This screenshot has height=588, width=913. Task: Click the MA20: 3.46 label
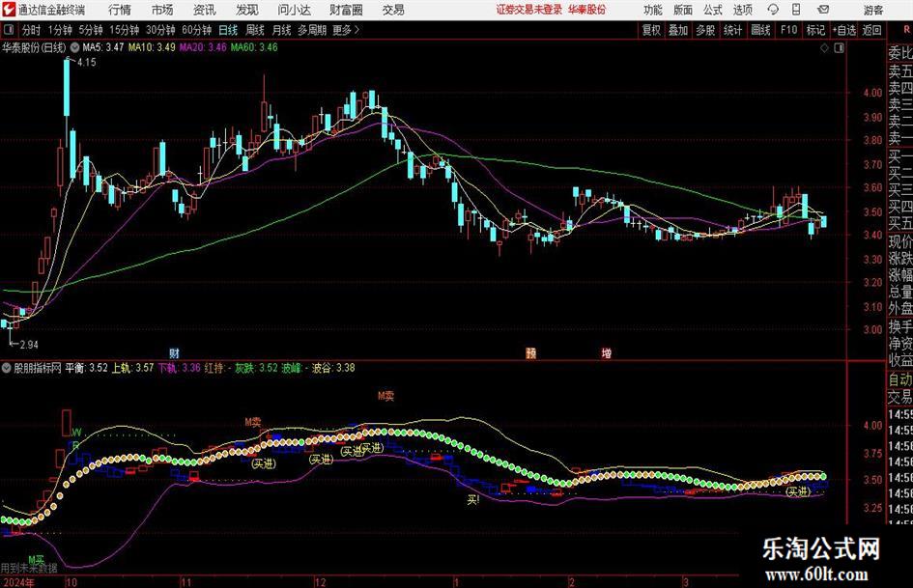[203, 47]
